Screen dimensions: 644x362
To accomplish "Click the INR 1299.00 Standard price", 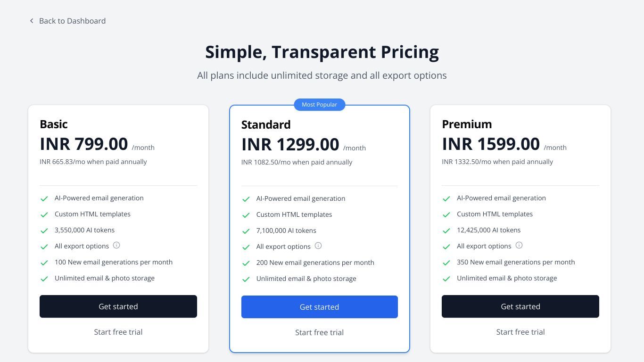I will 290,144.
